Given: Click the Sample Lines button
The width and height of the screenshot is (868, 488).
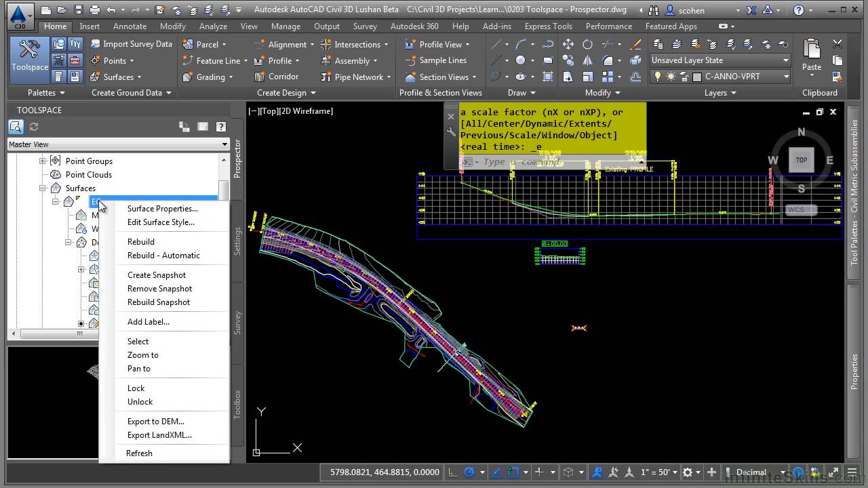Looking at the screenshot, I should point(435,60).
